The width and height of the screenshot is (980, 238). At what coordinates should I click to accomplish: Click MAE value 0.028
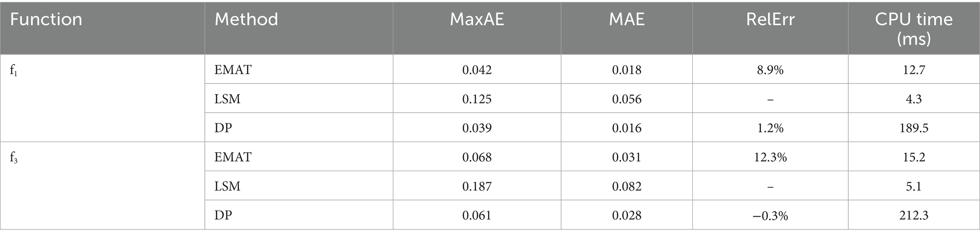pos(626,215)
